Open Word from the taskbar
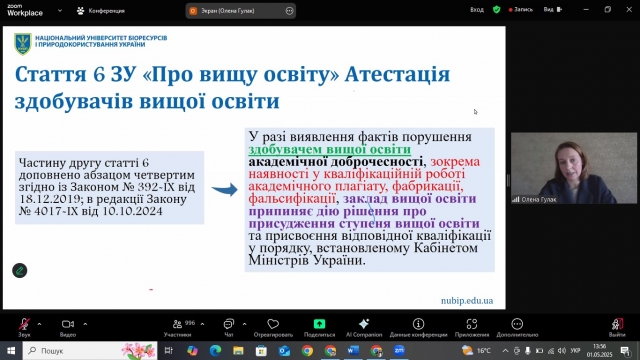Viewport: 640px width, 360px height. coord(353,351)
